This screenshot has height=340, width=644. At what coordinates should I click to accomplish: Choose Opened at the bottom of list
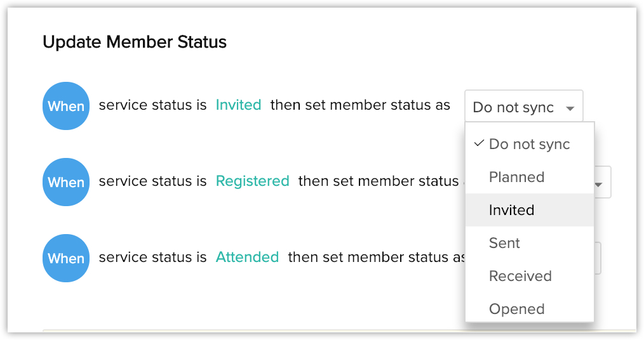(x=516, y=309)
